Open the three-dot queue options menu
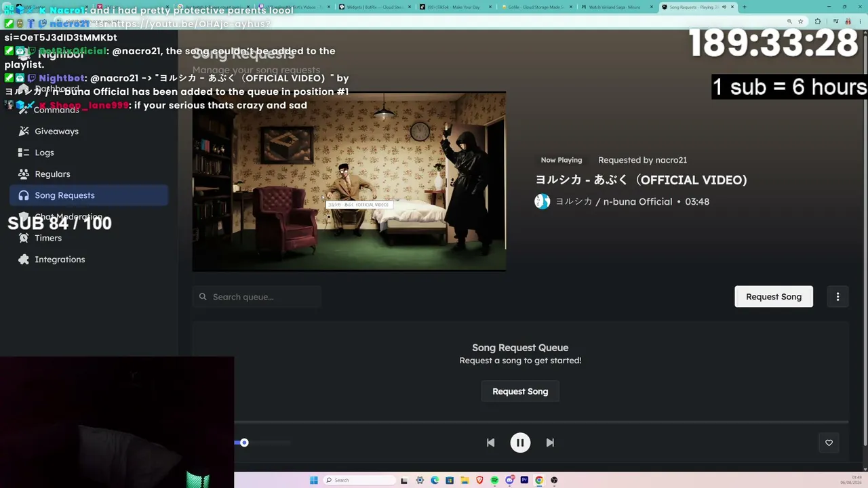The height and width of the screenshot is (488, 868). [x=837, y=297]
